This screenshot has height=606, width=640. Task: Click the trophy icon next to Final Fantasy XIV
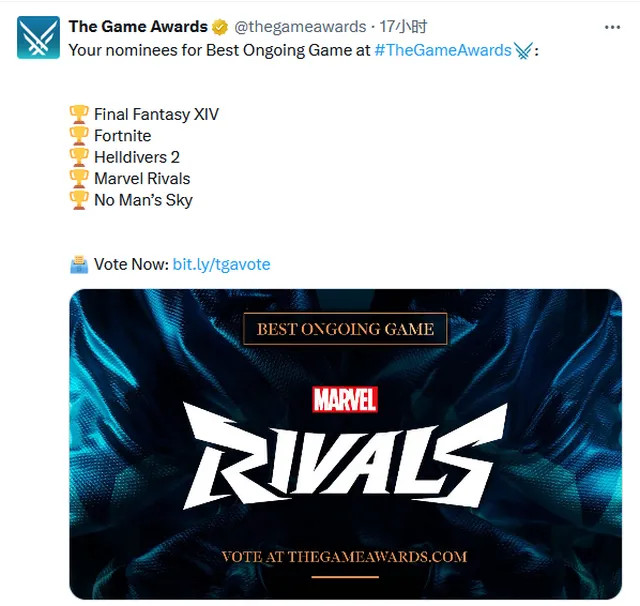click(79, 114)
